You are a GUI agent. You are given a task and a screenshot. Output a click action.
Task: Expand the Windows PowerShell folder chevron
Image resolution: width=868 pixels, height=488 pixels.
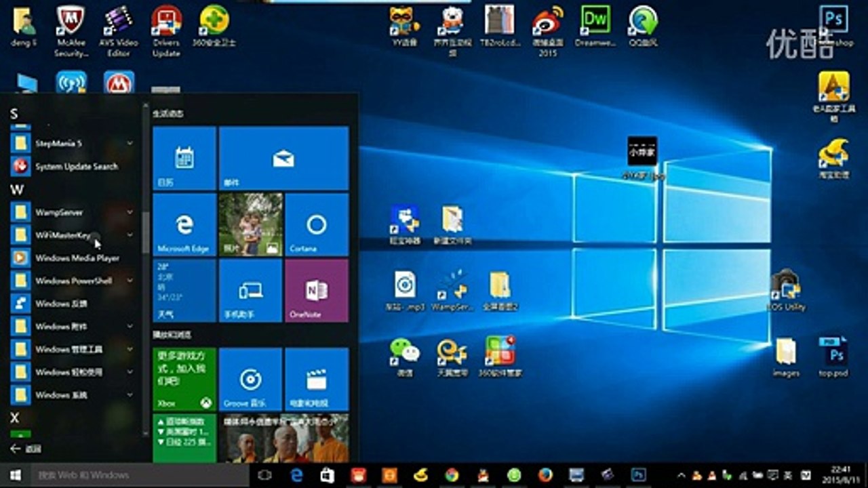pyautogui.click(x=130, y=281)
